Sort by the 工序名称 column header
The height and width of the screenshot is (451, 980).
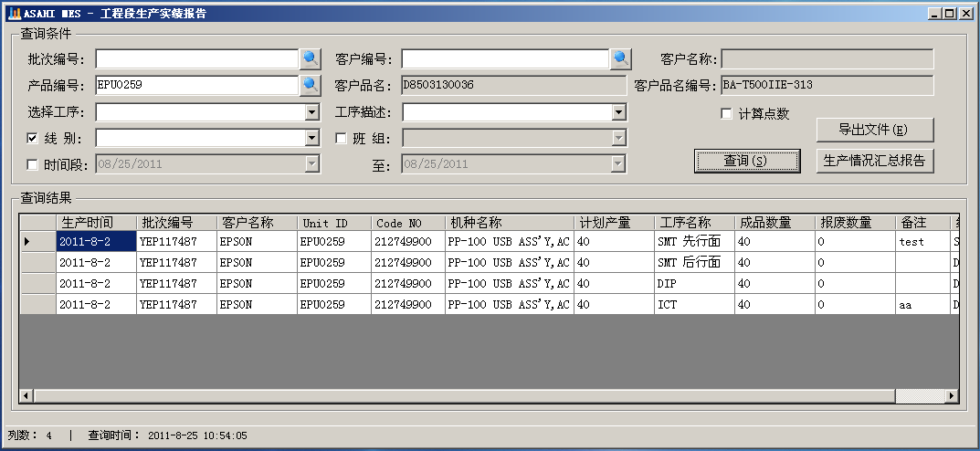(x=694, y=223)
